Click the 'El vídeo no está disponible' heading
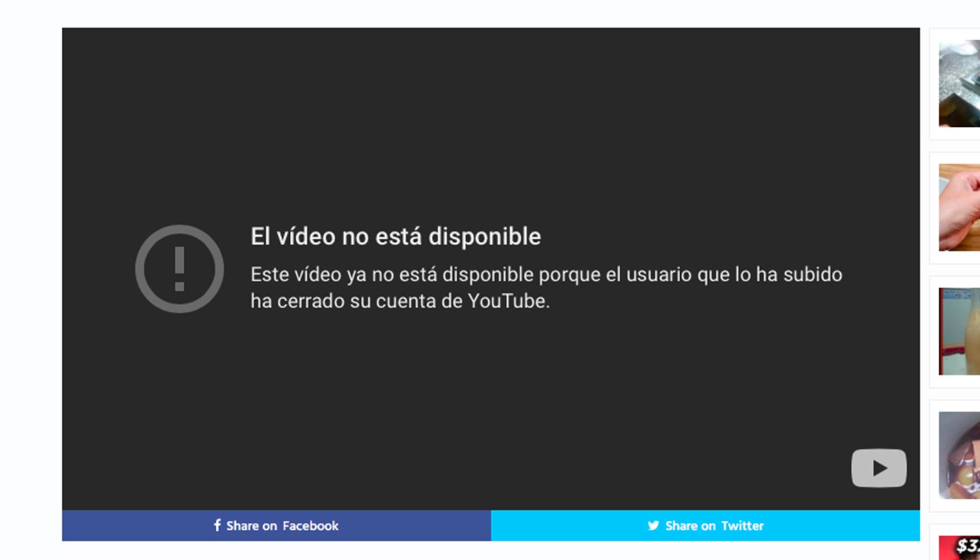This screenshot has height=560, width=980. tap(395, 236)
